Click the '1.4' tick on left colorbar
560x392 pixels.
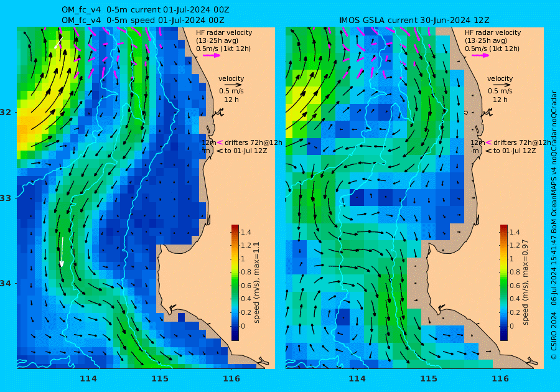[246, 233]
